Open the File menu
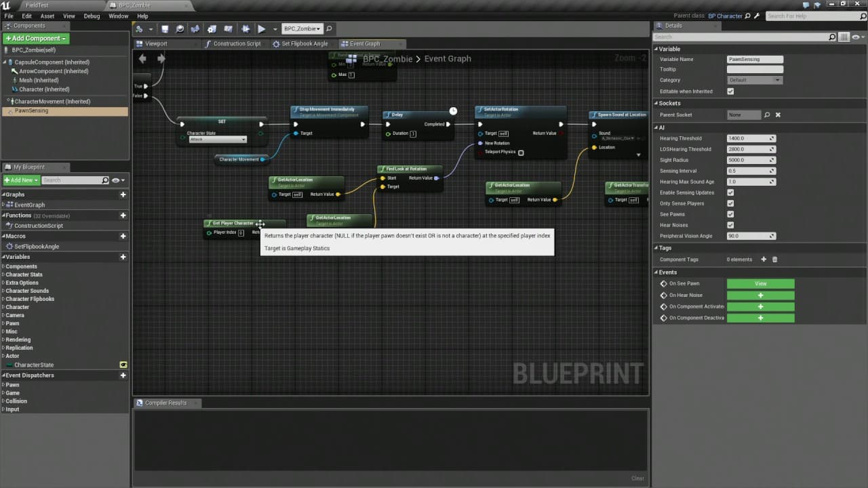Image resolution: width=868 pixels, height=488 pixels. [x=9, y=16]
